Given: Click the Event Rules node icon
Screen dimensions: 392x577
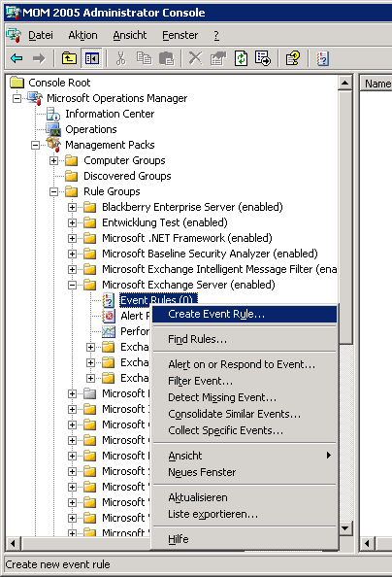Looking at the screenshot, I should [x=109, y=300].
